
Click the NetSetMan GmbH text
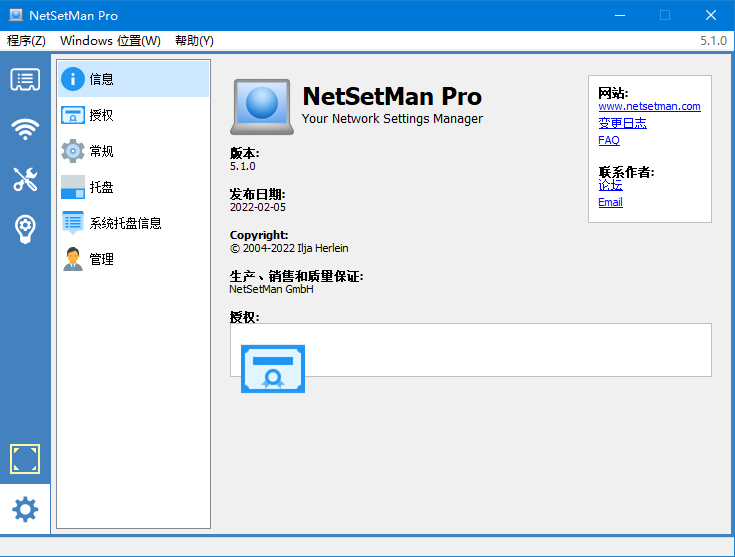tap(271, 289)
